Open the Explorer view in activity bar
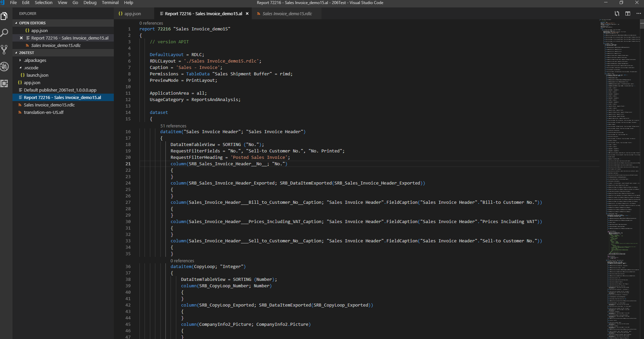Screen dimensions: 644x339 click(4, 16)
